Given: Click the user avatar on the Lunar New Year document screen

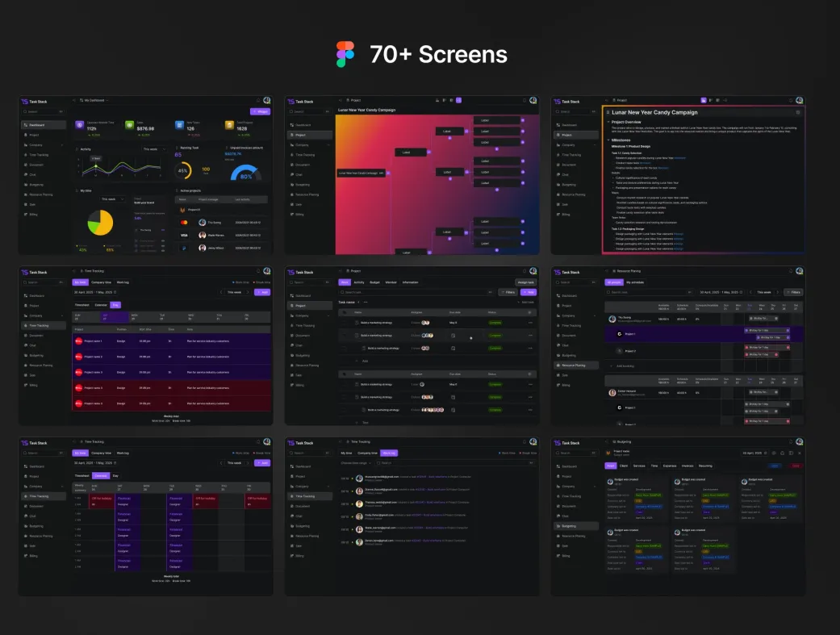Looking at the screenshot, I should click(800, 101).
